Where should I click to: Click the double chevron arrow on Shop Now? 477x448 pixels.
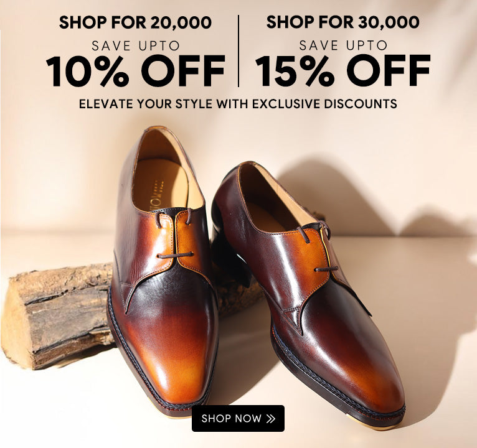[270, 419]
